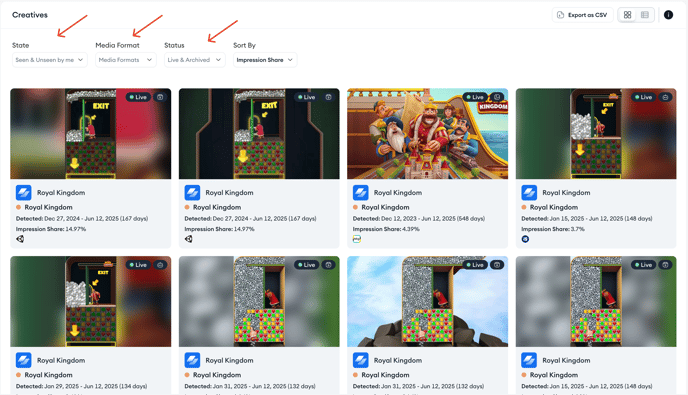Save the creative detected Jan 29, 2025
Image resolution: width=688 pixels, height=395 pixels.
point(160,265)
